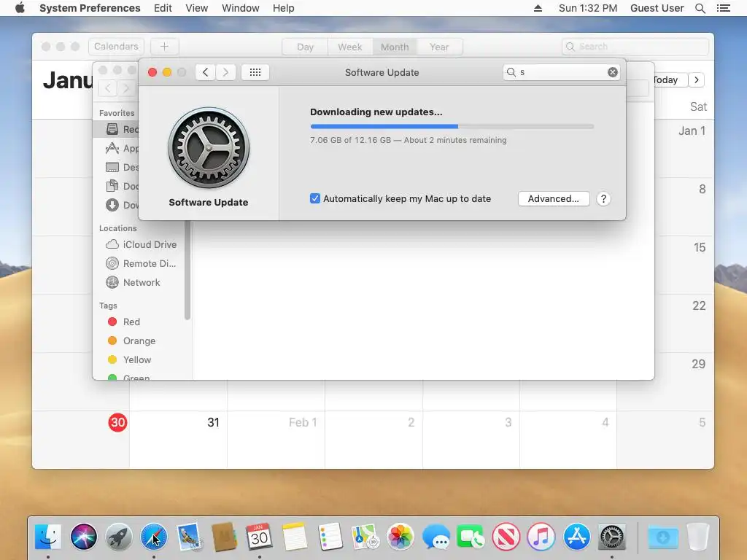This screenshot has width=747, height=560.
Task: Open the Finder icon in the Dock
Action: 48,537
